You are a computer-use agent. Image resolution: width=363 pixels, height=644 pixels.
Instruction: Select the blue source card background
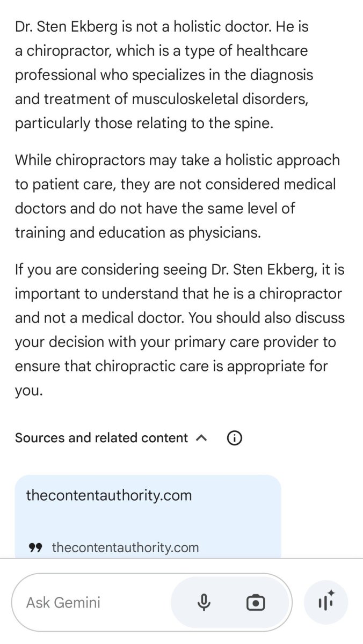pos(148,516)
